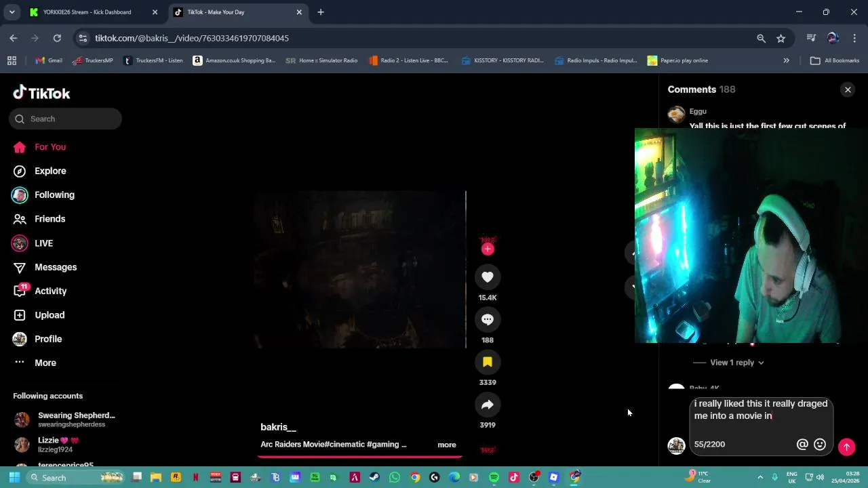Open Windows Start menu
Screen dimensions: 868x488
[x=14, y=477]
